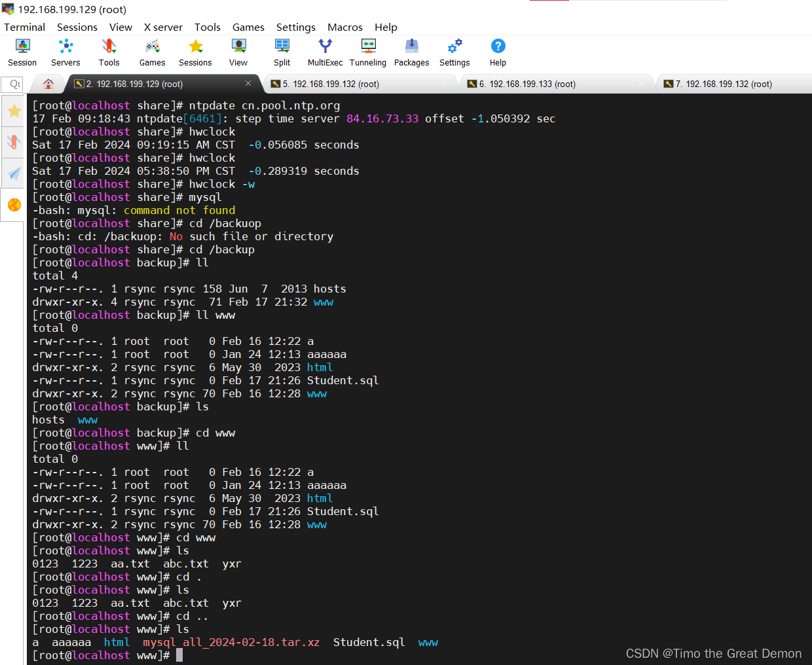Select the Split toolbar icon
Viewport: 812px width, 665px height.
282,52
